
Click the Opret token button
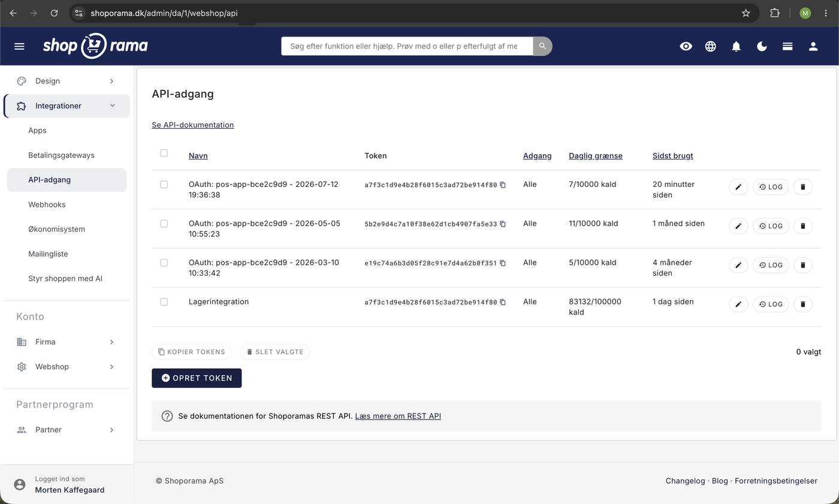(x=197, y=378)
